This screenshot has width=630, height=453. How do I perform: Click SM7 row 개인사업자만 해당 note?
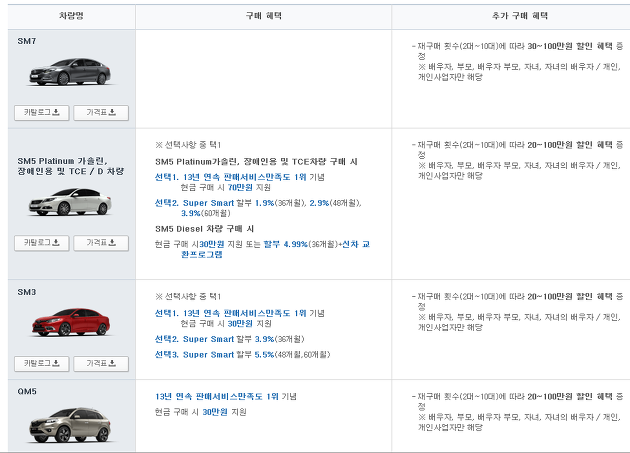pyautogui.click(x=450, y=77)
